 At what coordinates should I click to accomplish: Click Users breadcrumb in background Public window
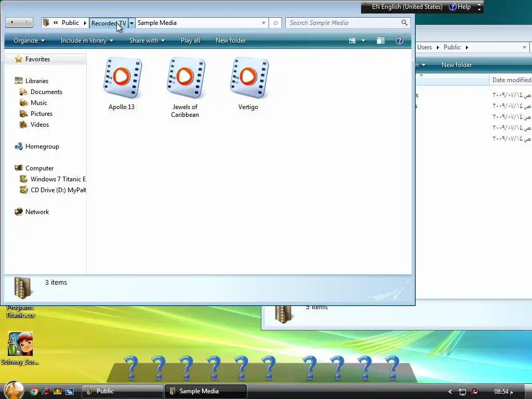(424, 47)
